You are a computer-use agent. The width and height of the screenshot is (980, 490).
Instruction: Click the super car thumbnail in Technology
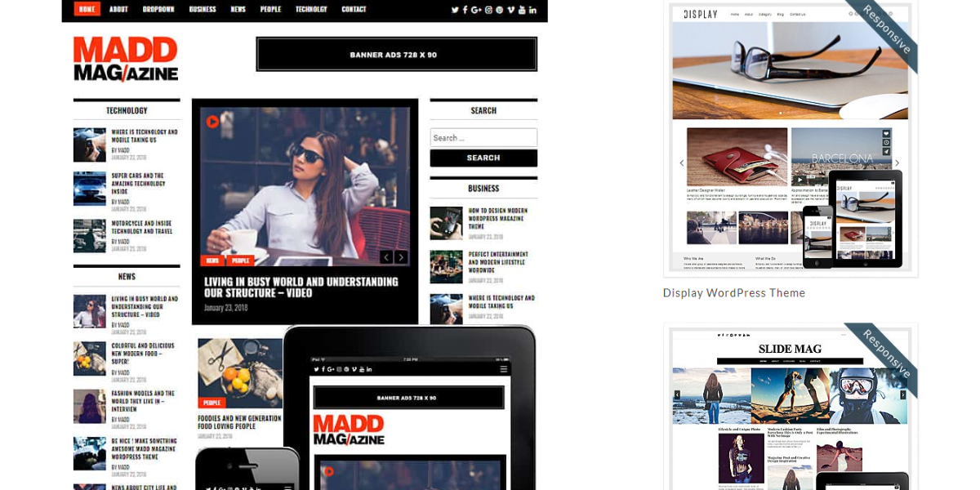coord(90,188)
